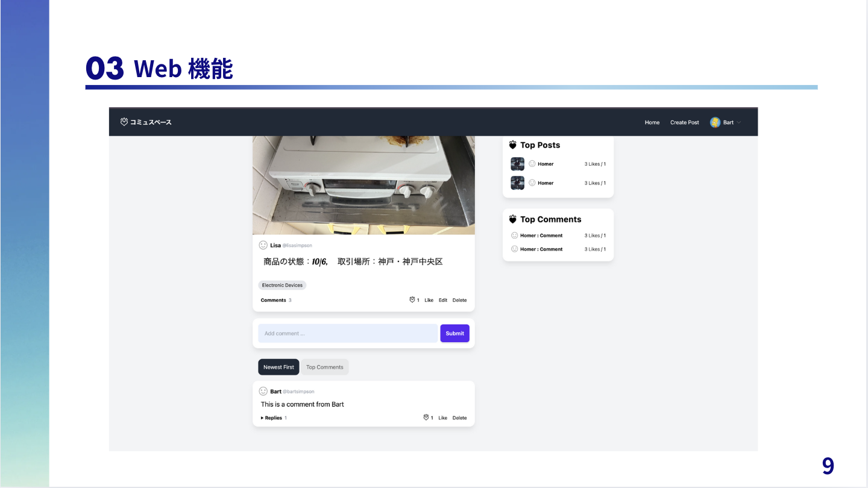Click the コミュスペース heart logo icon
This screenshot has width=868, height=488.
point(124,122)
